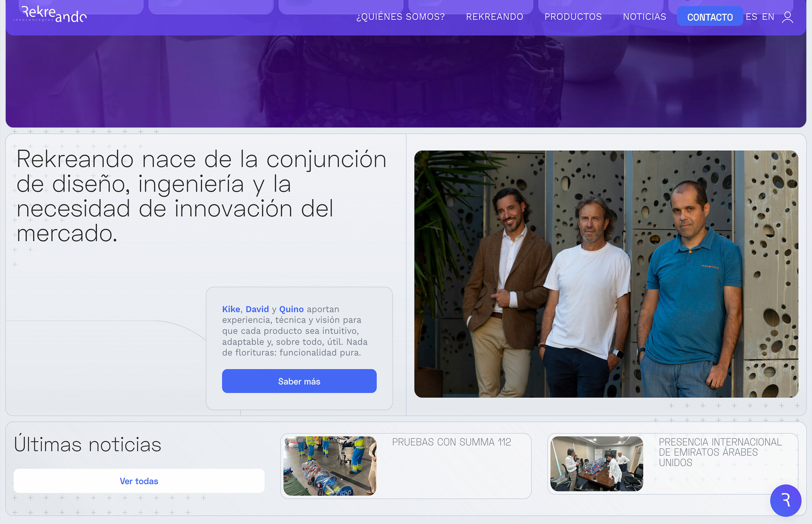Click the CONTACTO button
812x524 pixels.
click(710, 16)
